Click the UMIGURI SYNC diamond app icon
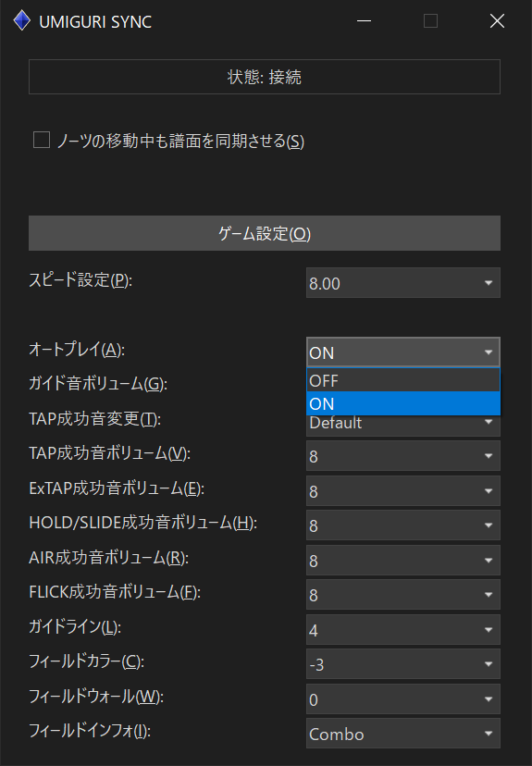532x766 pixels. tap(22, 21)
